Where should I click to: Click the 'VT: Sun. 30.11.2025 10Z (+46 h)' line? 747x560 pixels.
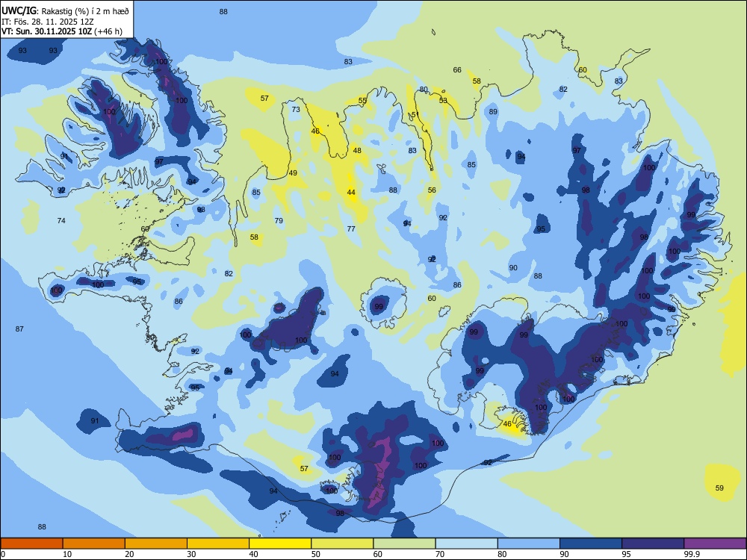pyautogui.click(x=62, y=31)
